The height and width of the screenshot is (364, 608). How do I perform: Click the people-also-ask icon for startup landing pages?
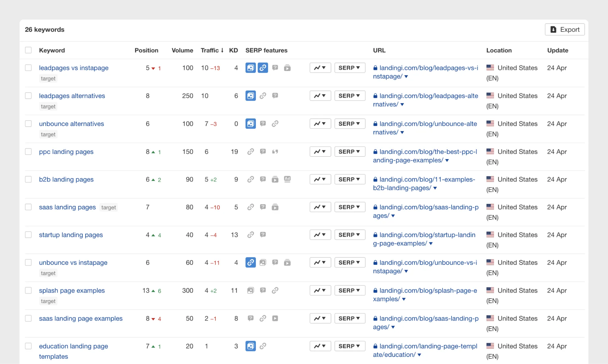click(263, 235)
